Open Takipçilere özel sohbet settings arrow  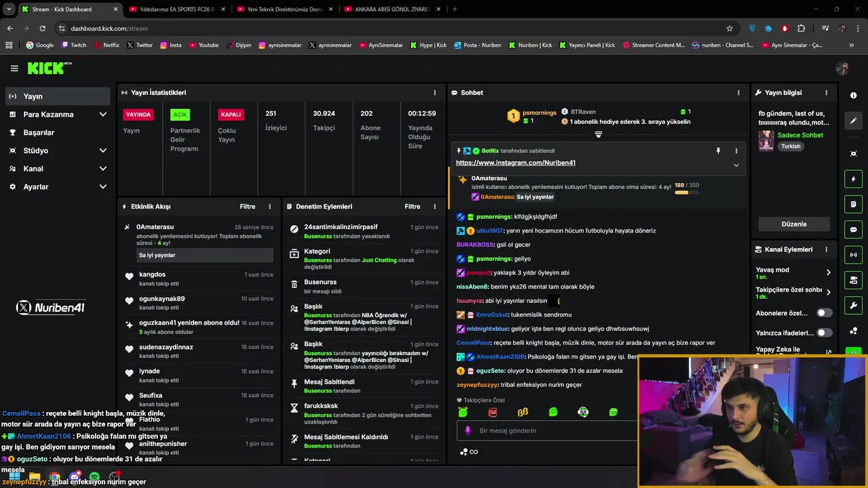828,293
